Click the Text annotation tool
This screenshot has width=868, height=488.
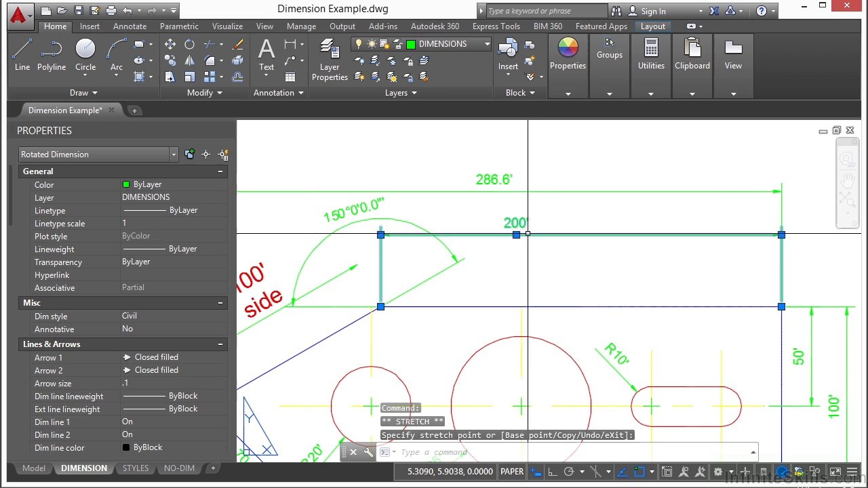267,54
